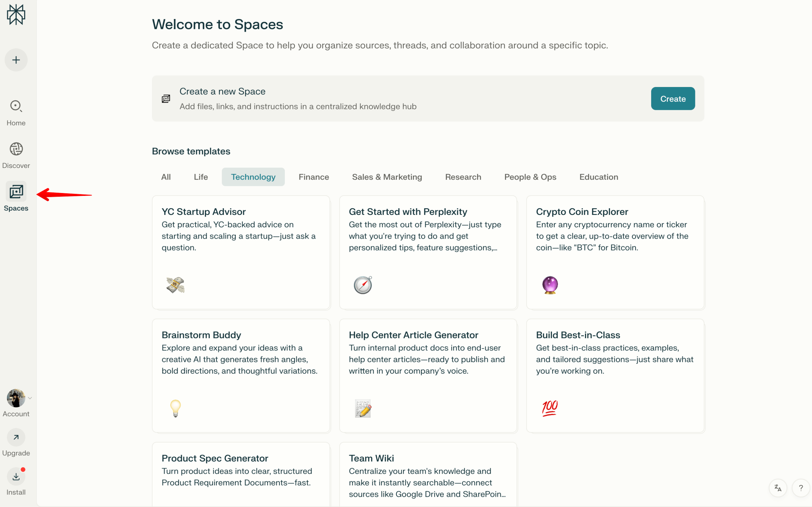Open the help question mark button
812x507 pixels.
point(801,488)
